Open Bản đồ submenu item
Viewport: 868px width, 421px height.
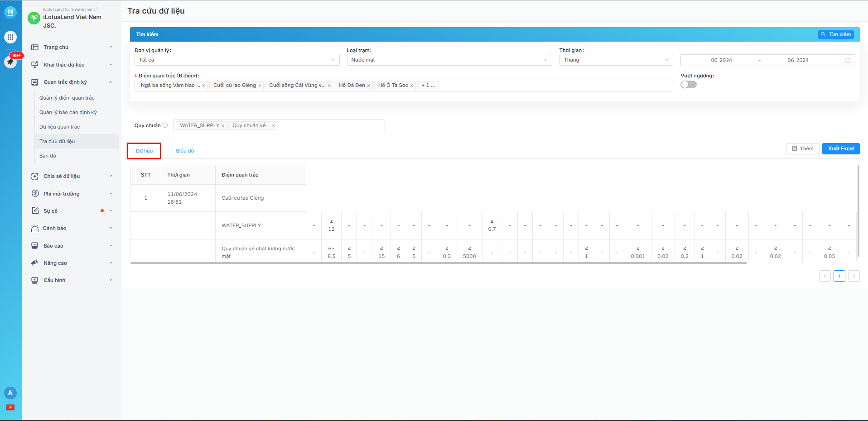click(x=77, y=156)
